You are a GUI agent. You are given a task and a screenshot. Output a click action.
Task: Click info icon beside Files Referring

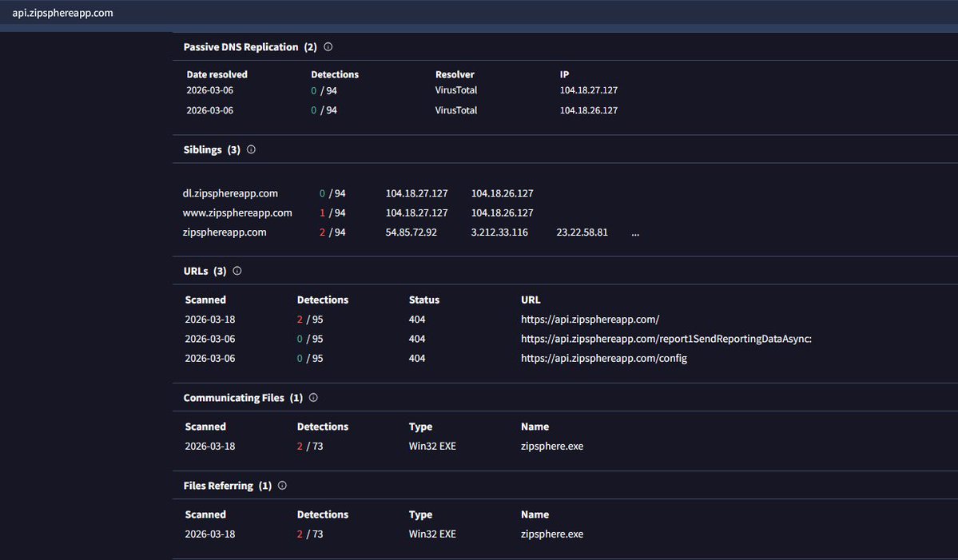[x=282, y=486]
